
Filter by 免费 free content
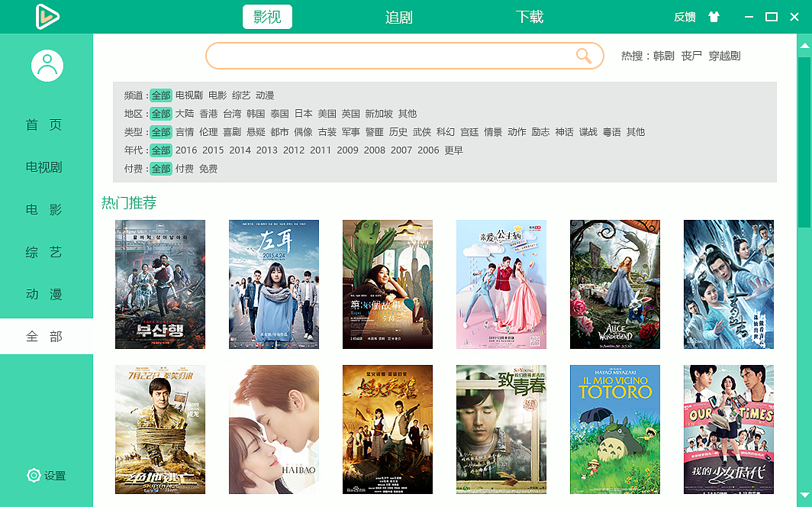(x=208, y=169)
